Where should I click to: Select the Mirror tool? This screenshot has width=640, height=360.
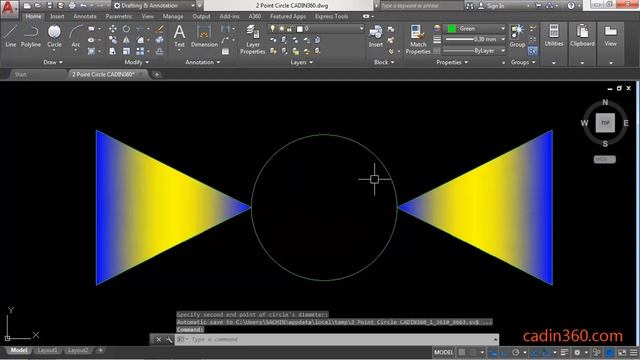pyautogui.click(x=127, y=40)
